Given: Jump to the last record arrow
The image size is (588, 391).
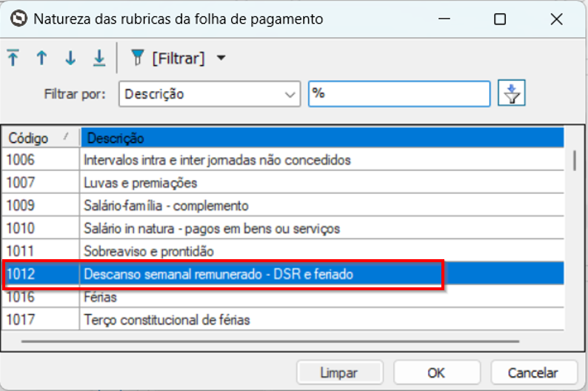Looking at the screenshot, I should [x=98, y=58].
